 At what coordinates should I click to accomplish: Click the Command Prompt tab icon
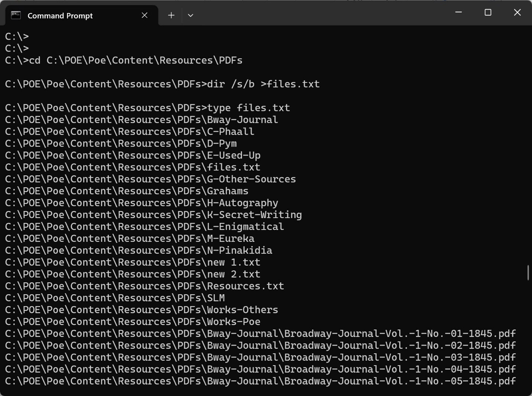tap(15, 15)
